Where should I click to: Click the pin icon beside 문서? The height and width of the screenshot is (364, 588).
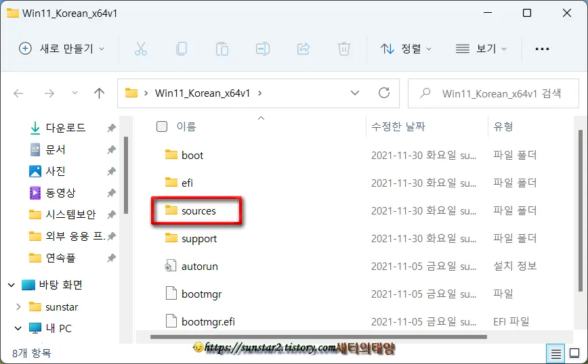click(x=111, y=150)
